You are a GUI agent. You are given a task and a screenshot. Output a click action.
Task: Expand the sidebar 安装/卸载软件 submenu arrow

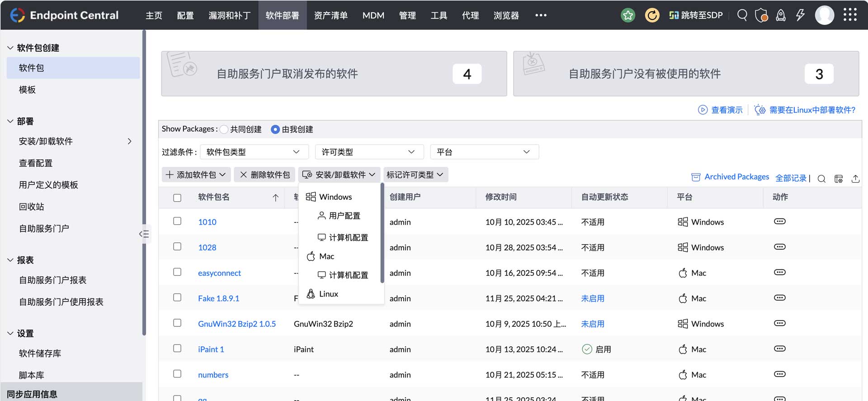[x=129, y=141]
